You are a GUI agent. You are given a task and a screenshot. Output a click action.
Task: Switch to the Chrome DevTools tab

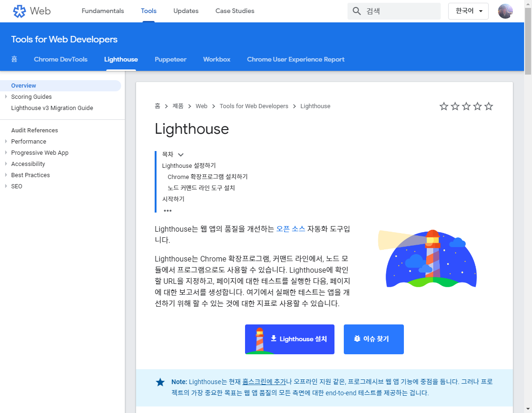pyautogui.click(x=61, y=59)
